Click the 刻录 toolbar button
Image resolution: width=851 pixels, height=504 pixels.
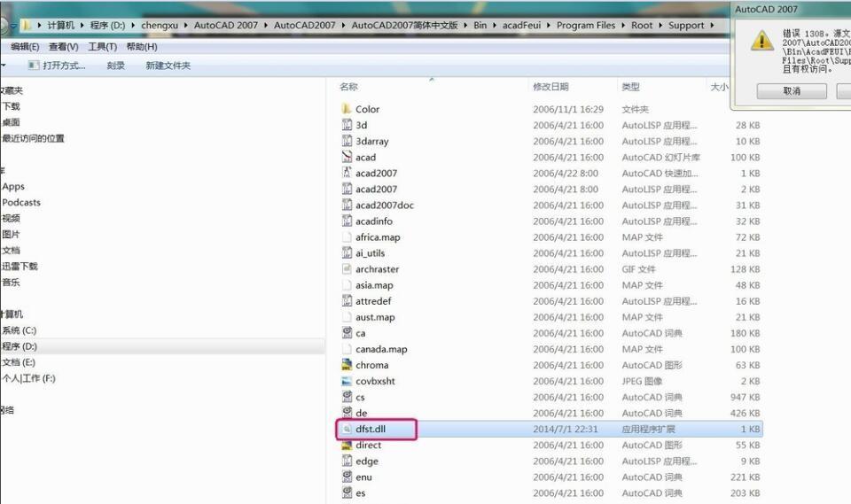[115, 66]
